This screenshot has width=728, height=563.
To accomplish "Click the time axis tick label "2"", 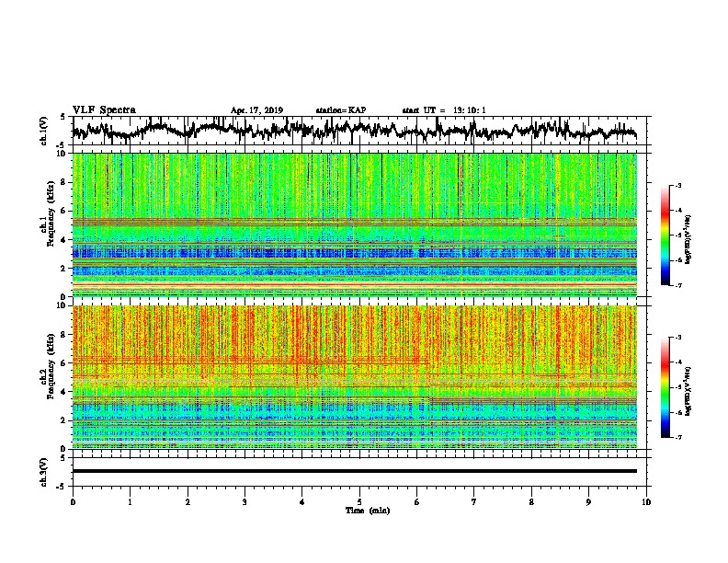I will tap(188, 502).
